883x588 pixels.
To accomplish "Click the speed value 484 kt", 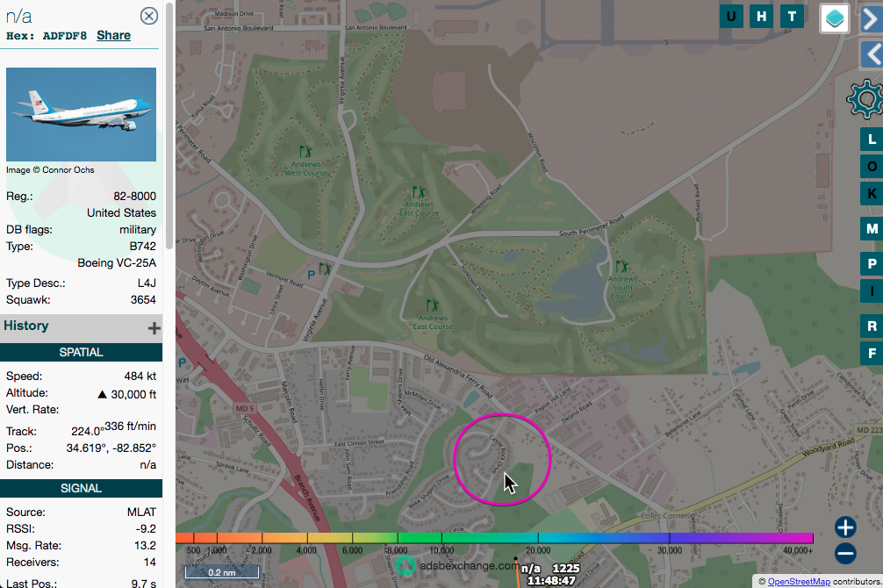I will (140, 376).
